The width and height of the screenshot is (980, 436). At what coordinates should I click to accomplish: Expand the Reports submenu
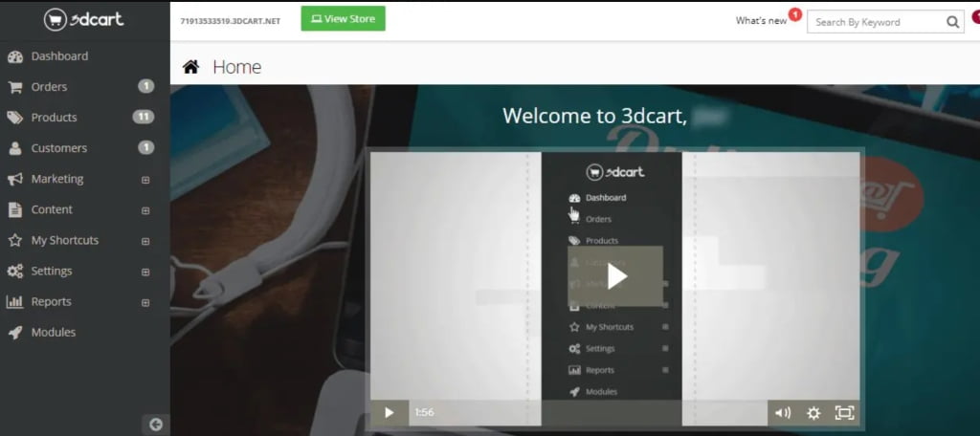click(145, 302)
